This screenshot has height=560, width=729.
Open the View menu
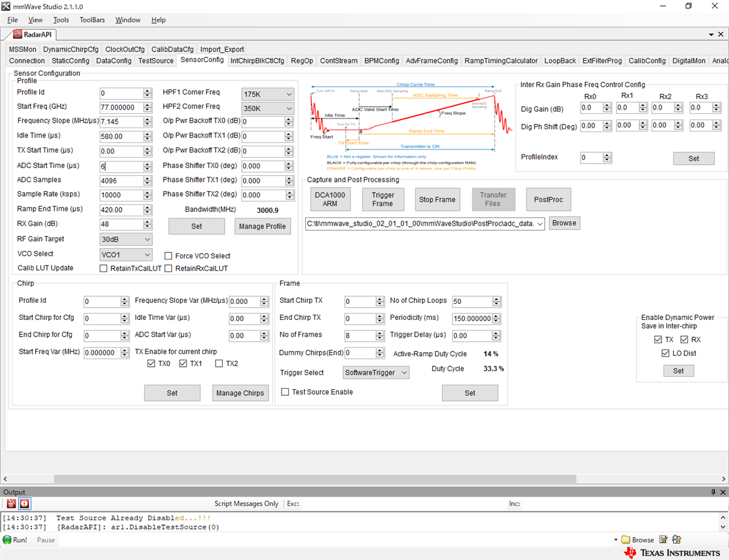coord(36,20)
